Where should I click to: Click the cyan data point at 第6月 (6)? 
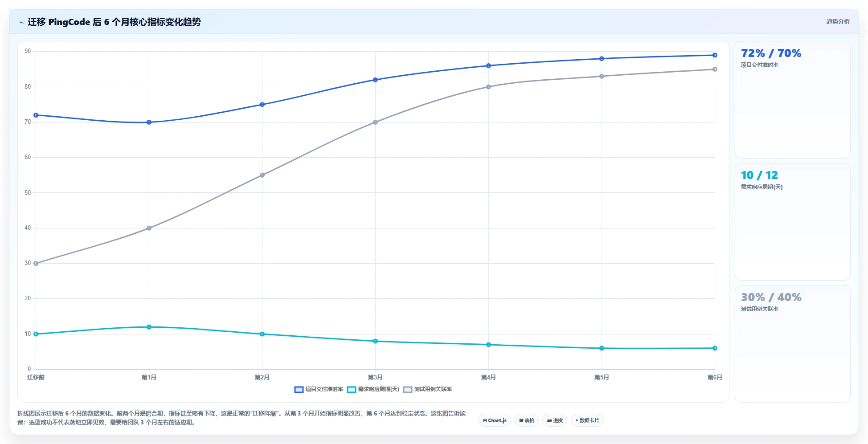[715, 349]
